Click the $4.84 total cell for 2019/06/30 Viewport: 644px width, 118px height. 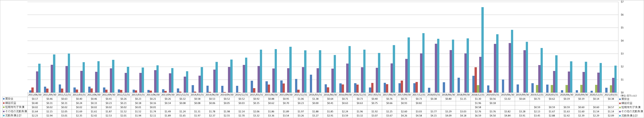(508, 116)
